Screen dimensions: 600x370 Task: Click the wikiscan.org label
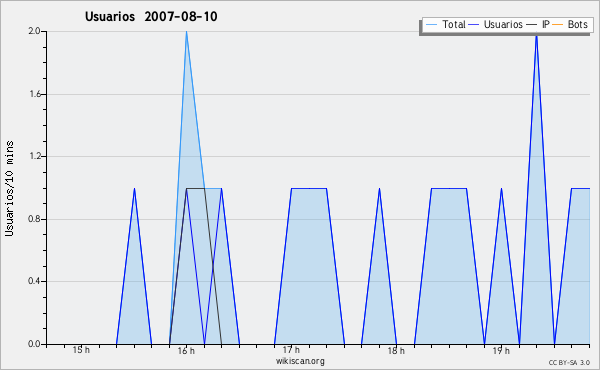click(300, 361)
